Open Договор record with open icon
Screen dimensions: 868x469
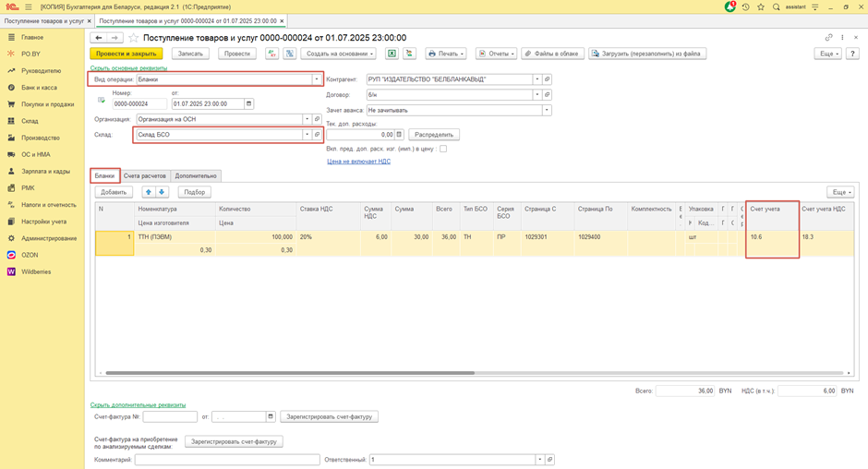point(547,95)
